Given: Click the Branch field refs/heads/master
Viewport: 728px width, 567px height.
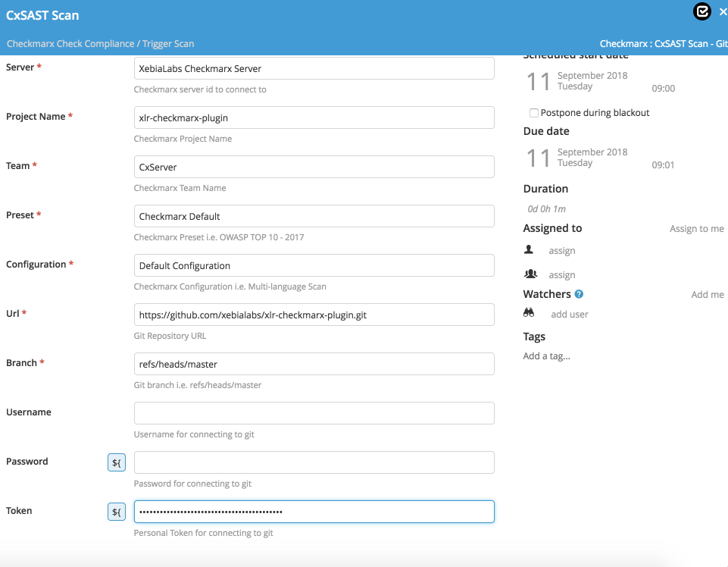Looking at the screenshot, I should [x=314, y=364].
